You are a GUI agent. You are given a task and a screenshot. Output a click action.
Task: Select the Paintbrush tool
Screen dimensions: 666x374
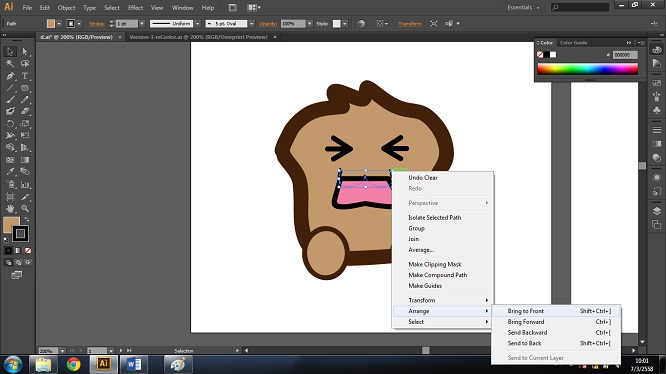tap(10, 100)
